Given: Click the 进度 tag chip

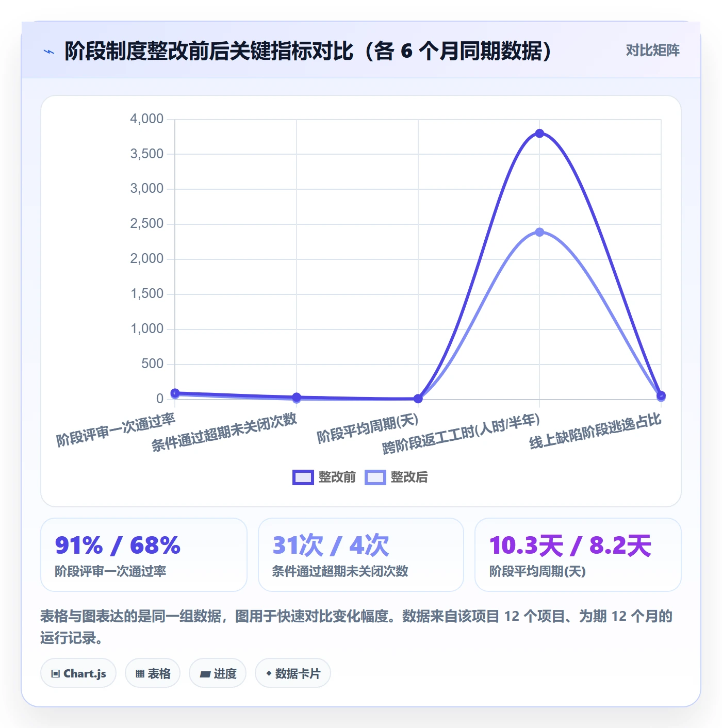Looking at the screenshot, I should 218,673.
